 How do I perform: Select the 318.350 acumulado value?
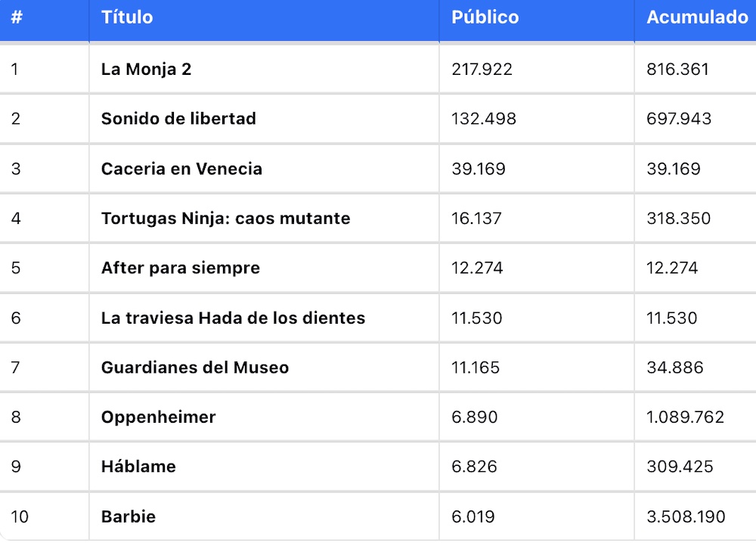pos(678,219)
